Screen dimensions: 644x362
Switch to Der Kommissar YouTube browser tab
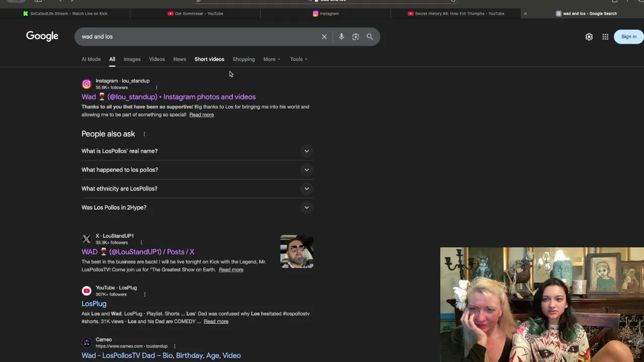(195, 14)
